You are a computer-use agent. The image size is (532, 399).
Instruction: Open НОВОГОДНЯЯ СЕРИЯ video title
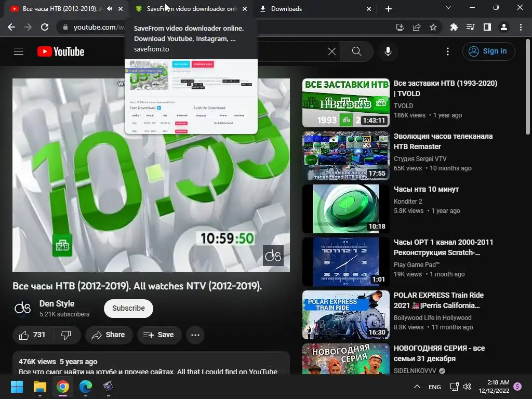(439, 353)
